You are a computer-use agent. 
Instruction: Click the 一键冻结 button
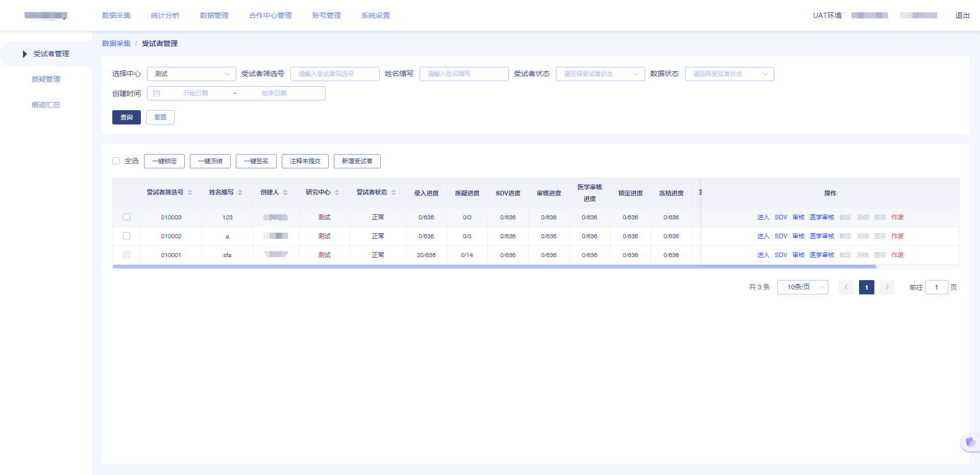pos(210,161)
